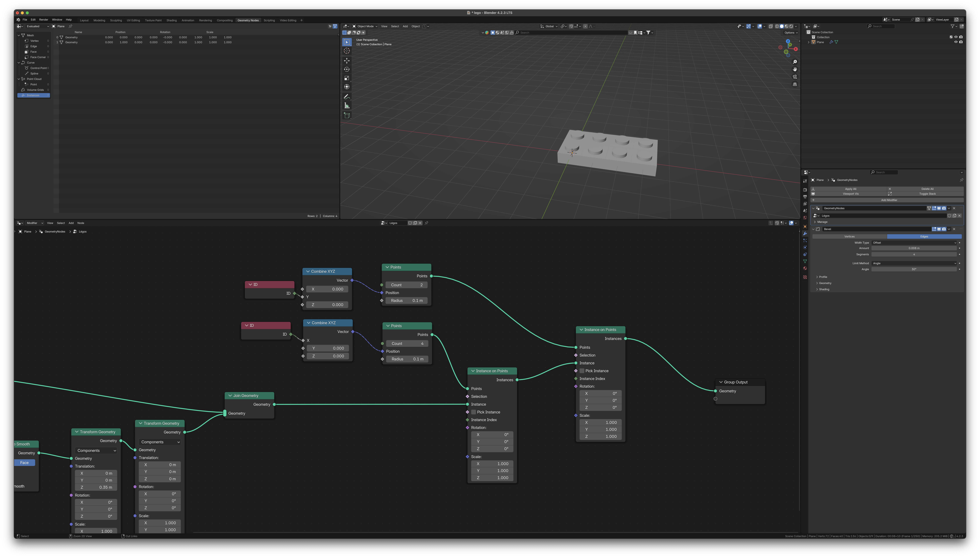The height and width of the screenshot is (557, 980).
Task: Hide Collection in viewport via eye icon
Action: [956, 37]
